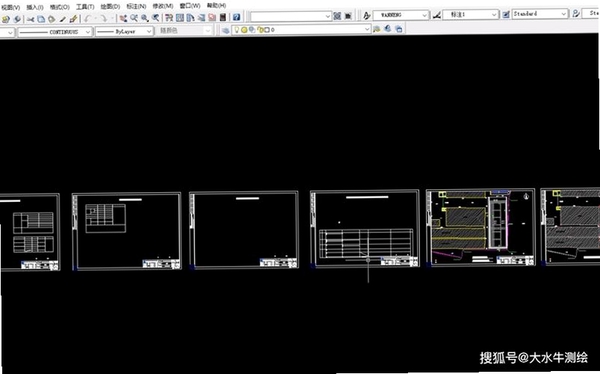The image size is (600, 374).
Task: Click the blue Help question mark
Action: click(236, 17)
